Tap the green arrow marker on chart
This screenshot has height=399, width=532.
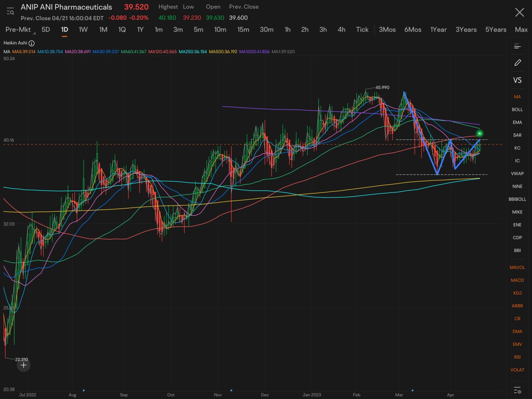(x=479, y=133)
